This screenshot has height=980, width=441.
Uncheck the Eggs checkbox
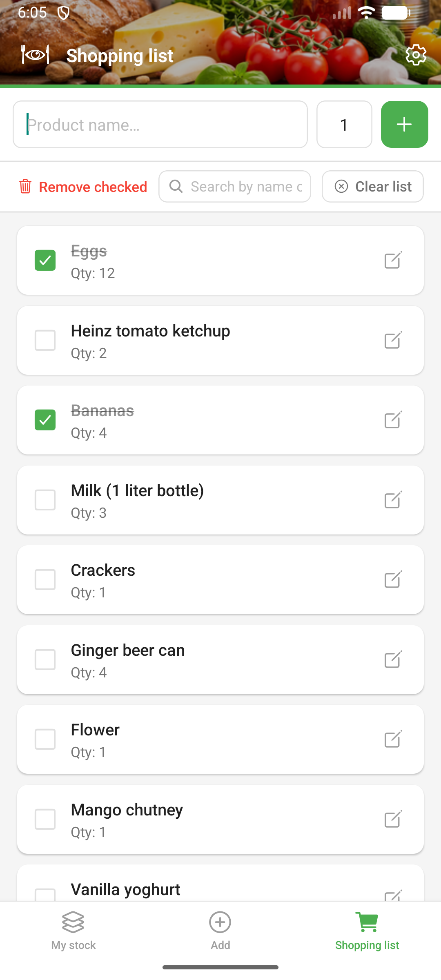click(45, 260)
